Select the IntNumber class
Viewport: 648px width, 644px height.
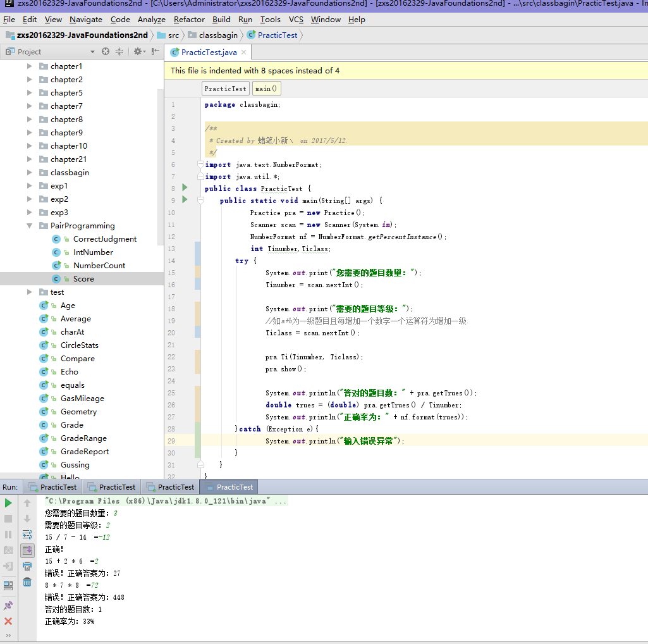[x=93, y=252]
